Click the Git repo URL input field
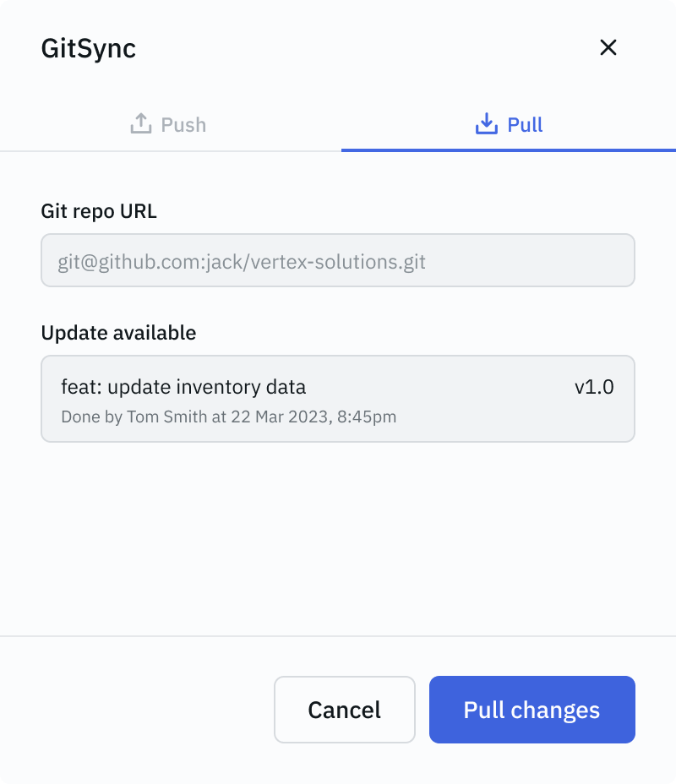Viewport: 676px width, 784px height. point(337,259)
